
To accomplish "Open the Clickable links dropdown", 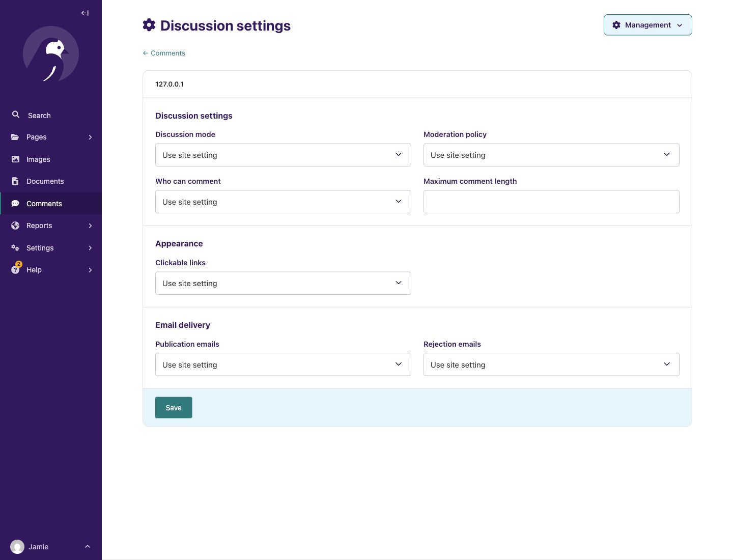I will [283, 283].
